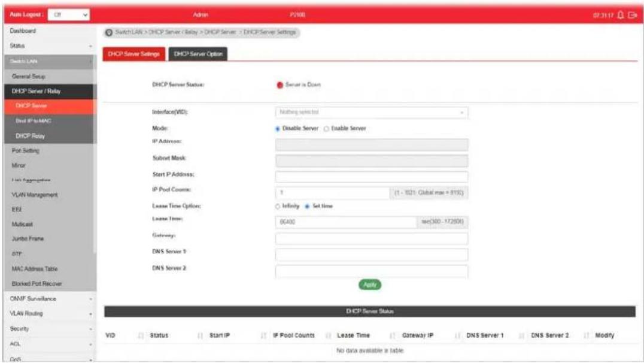Open General Setup page
Screen dimensions: 644x363
tap(49, 77)
